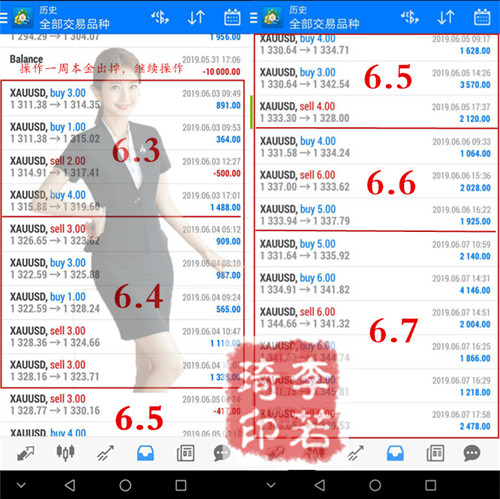Select the History inbox tab in the left bottom bar
500x499 pixels.
145,453
